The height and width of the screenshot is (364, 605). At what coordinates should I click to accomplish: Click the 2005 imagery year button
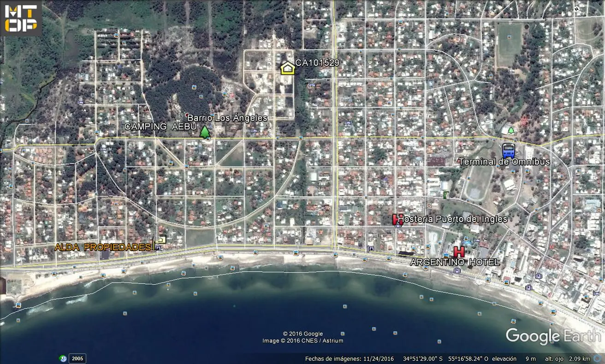coord(77,358)
